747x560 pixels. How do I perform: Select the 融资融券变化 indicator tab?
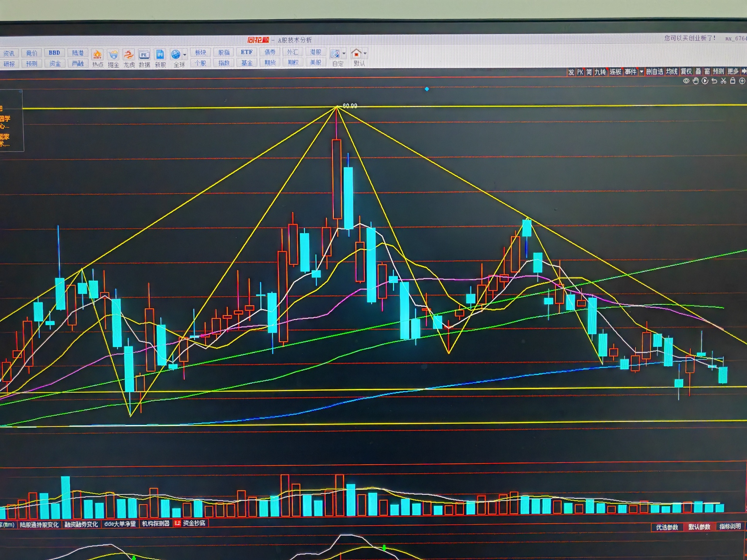tap(81, 524)
